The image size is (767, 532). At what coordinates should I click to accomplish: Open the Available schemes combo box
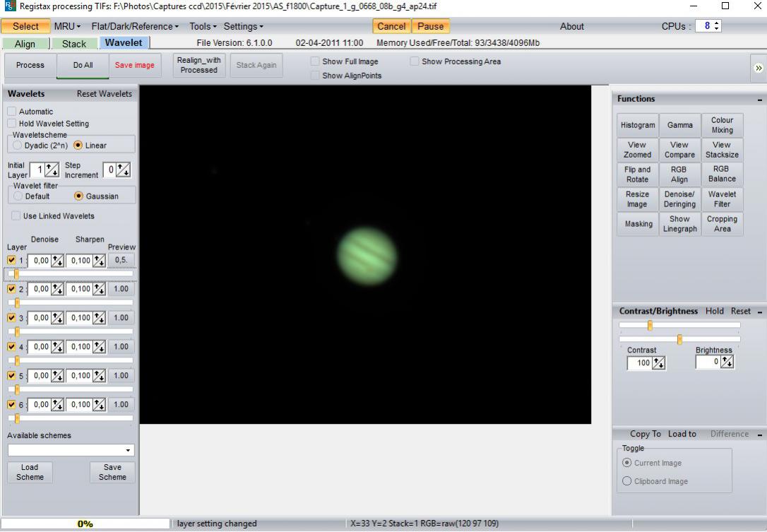[71, 450]
